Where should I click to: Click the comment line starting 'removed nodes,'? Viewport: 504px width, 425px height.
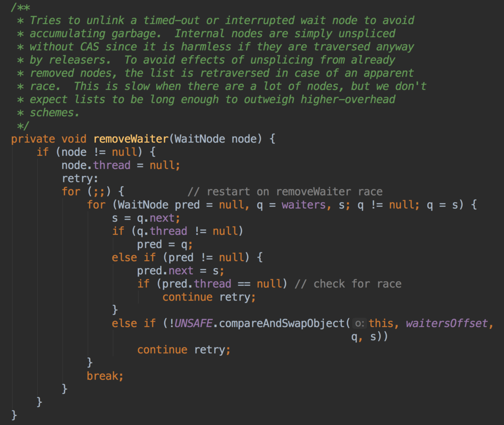tap(215, 73)
